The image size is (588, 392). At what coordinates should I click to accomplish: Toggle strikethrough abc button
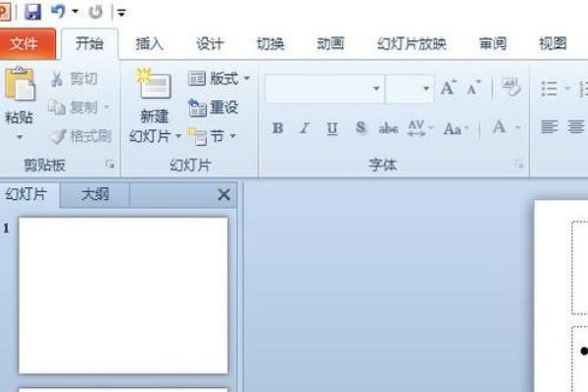[x=388, y=128]
